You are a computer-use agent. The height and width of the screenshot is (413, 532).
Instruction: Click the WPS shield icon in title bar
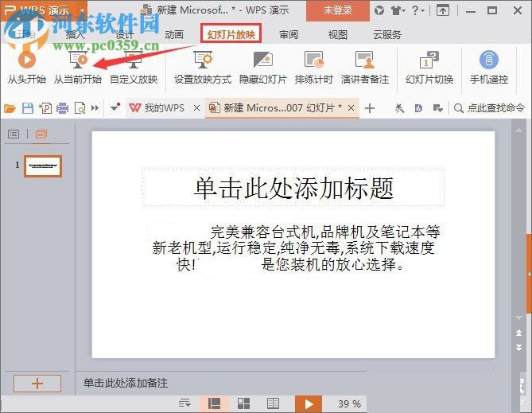pos(379,11)
